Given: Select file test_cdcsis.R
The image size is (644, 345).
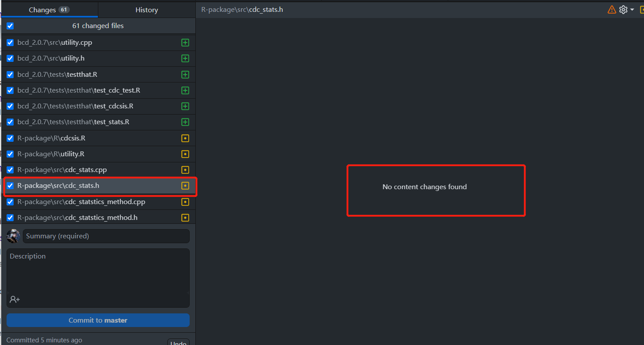Looking at the screenshot, I should [98, 106].
